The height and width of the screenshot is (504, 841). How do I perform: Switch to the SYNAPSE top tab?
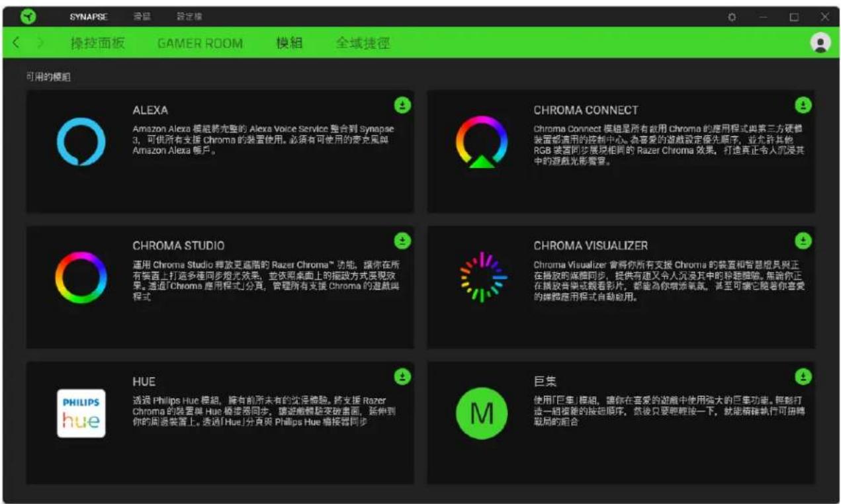click(89, 17)
